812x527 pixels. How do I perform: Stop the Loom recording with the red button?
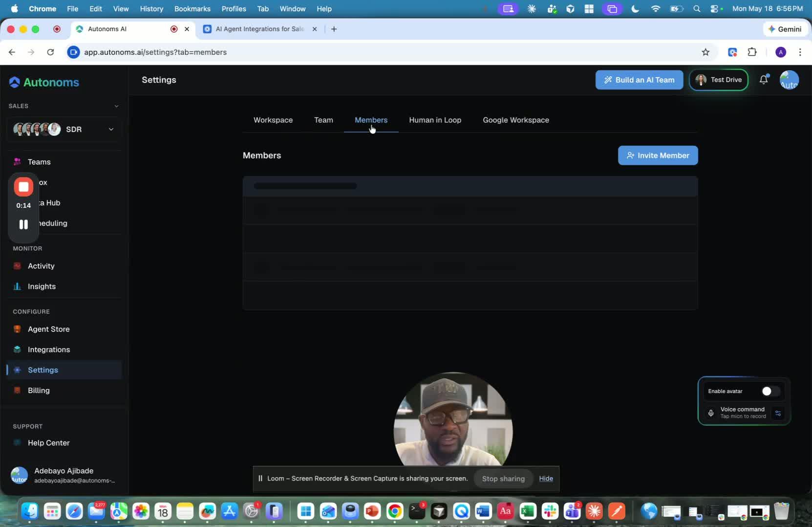(x=23, y=187)
